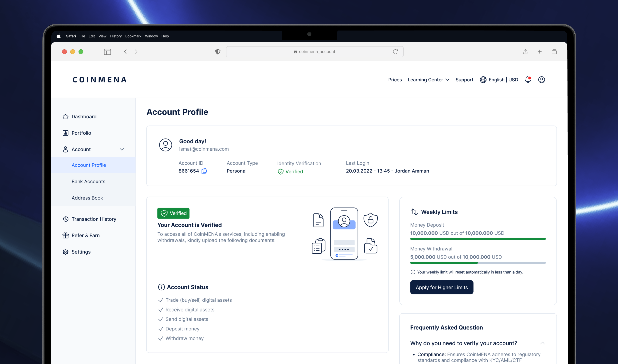Click the phone verification illustration
Screen dimensions: 618x364
coord(344,234)
